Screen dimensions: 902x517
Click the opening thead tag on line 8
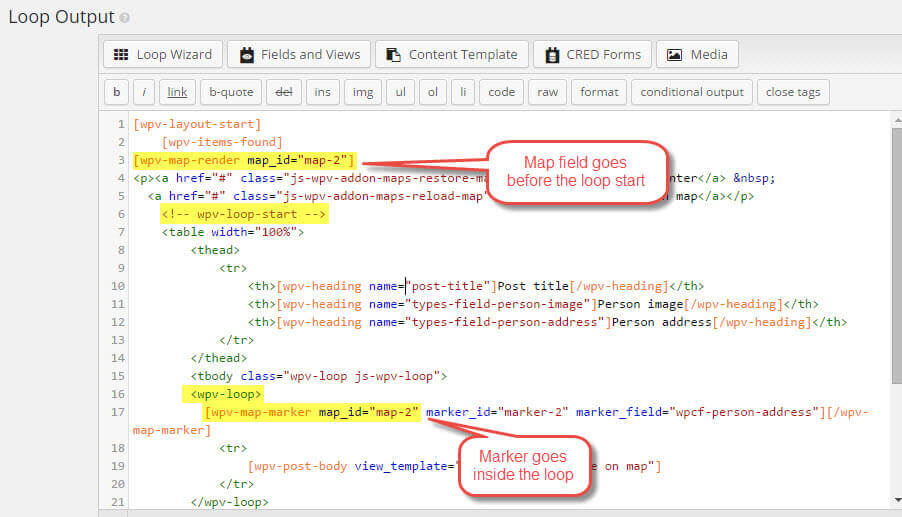[x=215, y=250]
